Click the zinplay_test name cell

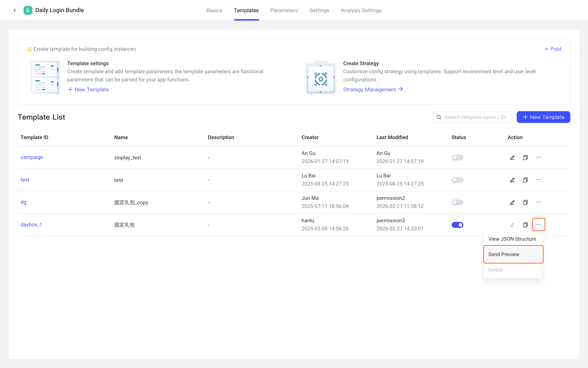(128, 158)
